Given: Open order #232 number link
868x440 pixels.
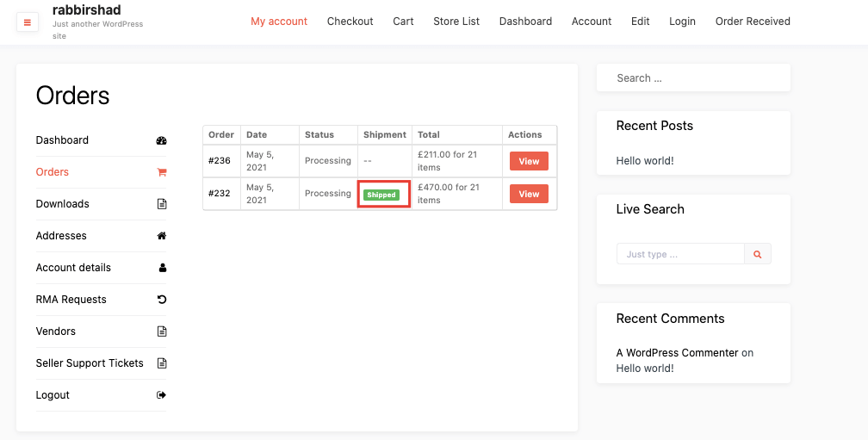Looking at the screenshot, I should (220, 194).
